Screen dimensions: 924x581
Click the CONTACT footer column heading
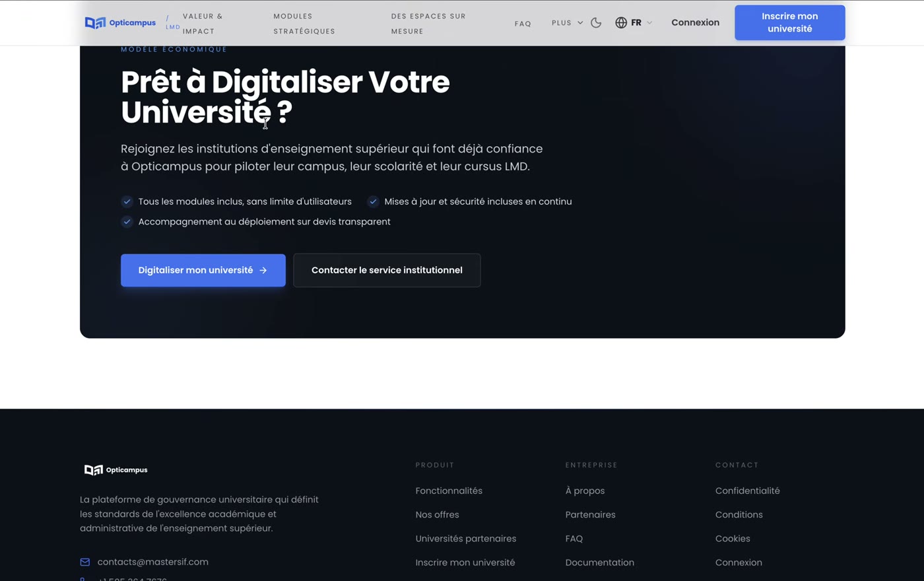point(737,465)
